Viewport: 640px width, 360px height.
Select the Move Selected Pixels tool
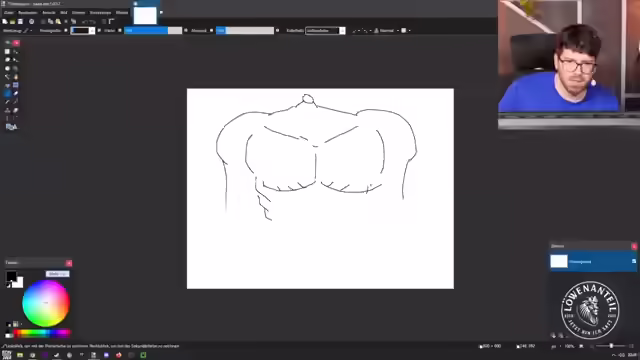[16, 51]
